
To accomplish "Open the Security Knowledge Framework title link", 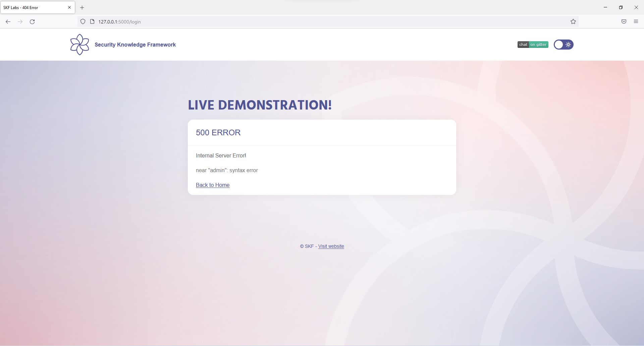I will pos(135,45).
